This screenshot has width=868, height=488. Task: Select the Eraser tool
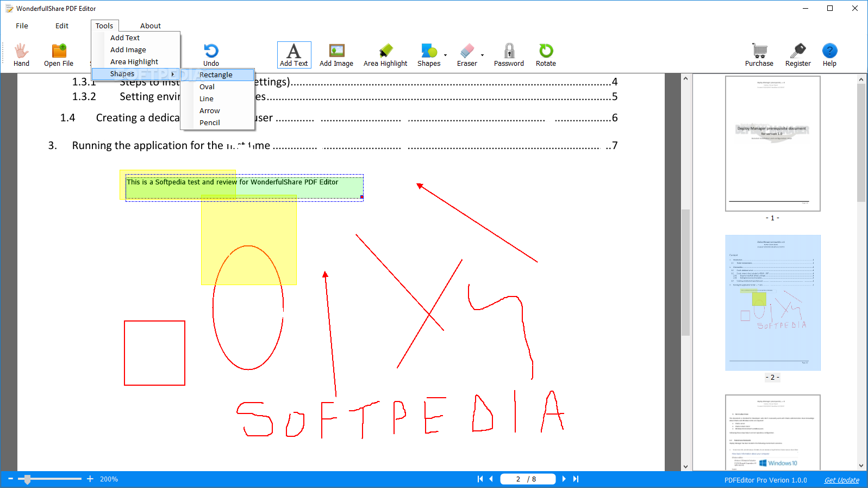467,55
